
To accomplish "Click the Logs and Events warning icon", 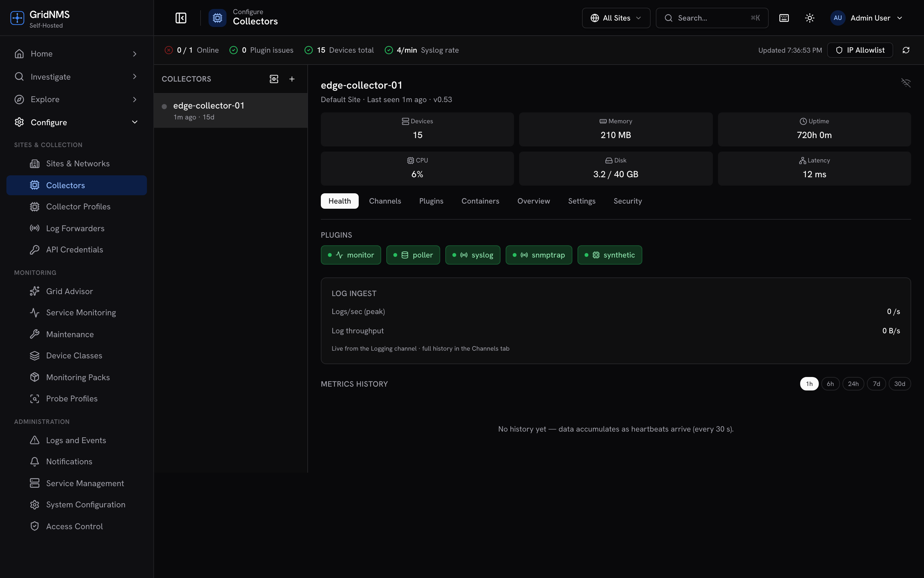I will (35, 440).
